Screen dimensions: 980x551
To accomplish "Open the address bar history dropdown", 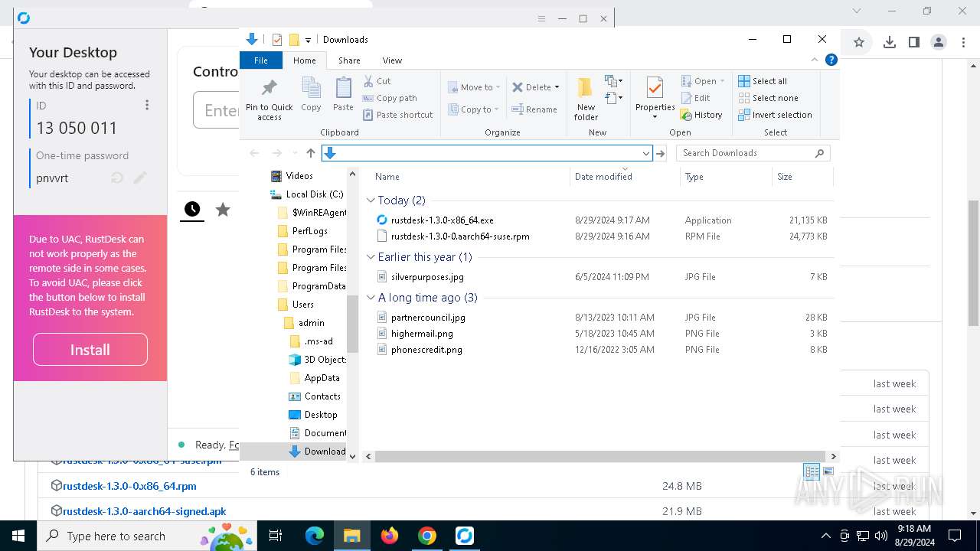I will coord(646,153).
